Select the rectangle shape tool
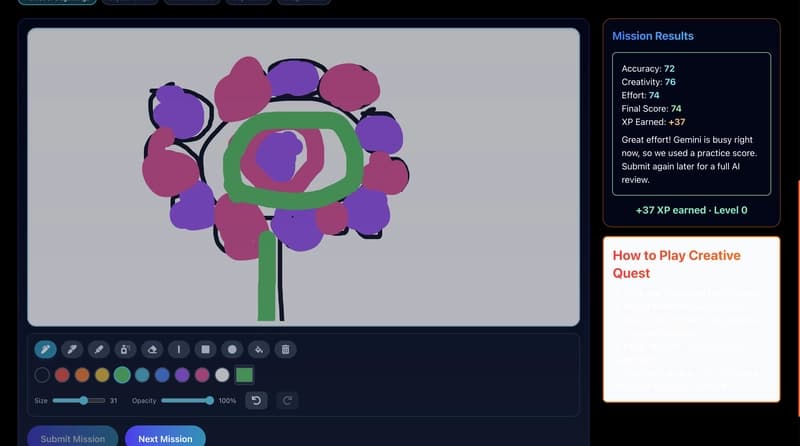800x446 pixels. (205, 350)
